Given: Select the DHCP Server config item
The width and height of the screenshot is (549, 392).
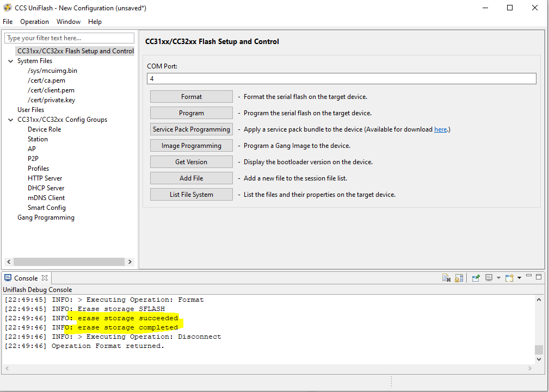Looking at the screenshot, I should coord(46,188).
